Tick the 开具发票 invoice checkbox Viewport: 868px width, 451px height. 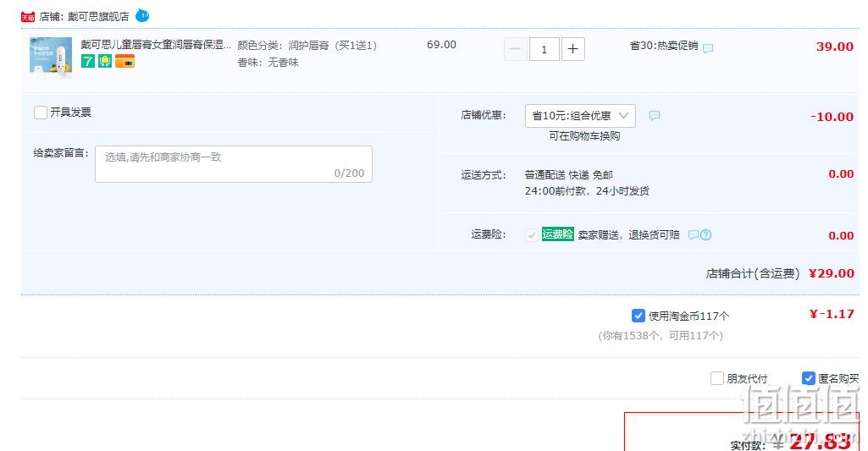pos(41,113)
